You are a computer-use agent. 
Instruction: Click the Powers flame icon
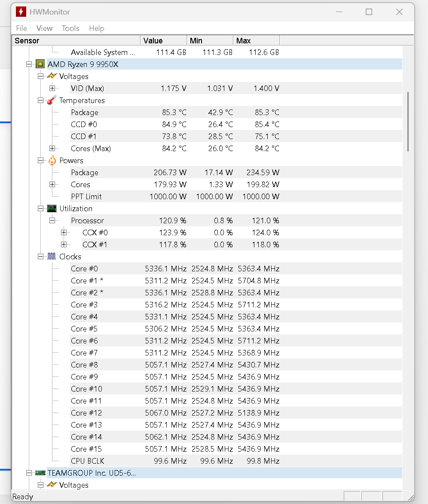click(x=52, y=161)
